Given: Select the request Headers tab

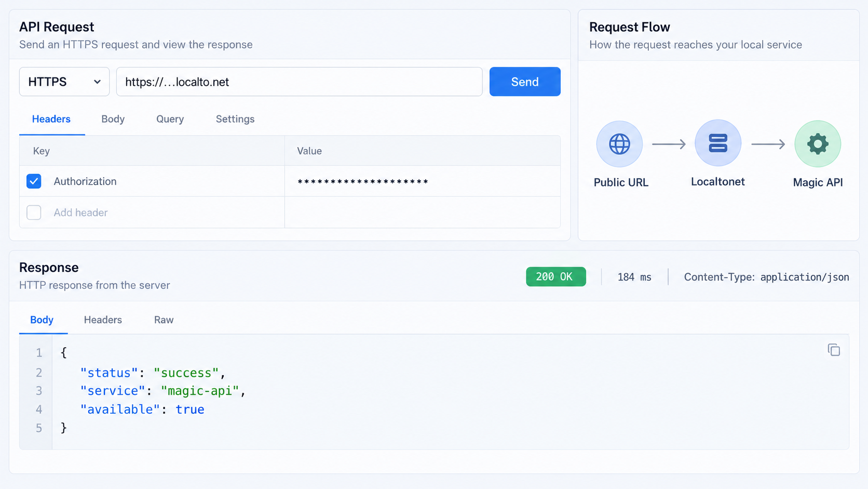Looking at the screenshot, I should [x=51, y=119].
